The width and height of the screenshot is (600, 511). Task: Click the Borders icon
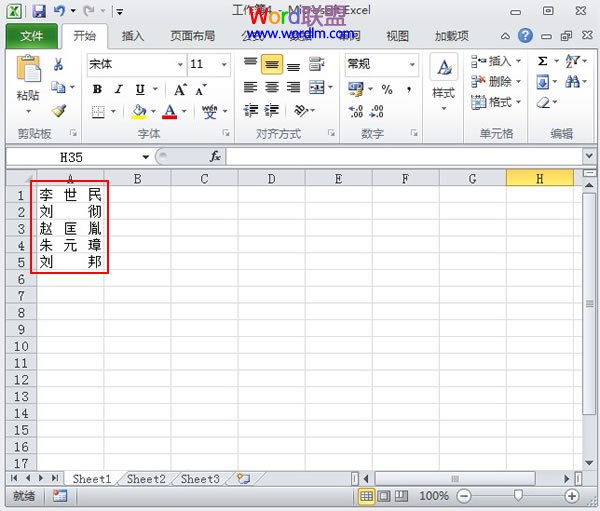98,112
